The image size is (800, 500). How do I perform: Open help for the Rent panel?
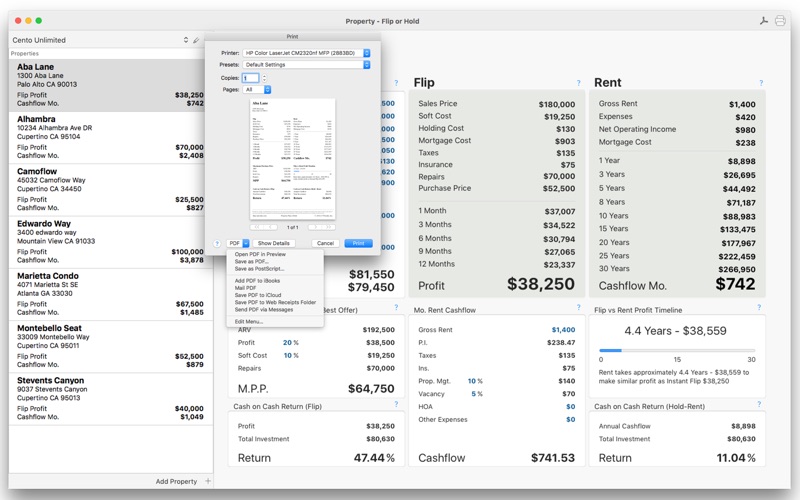(x=761, y=83)
